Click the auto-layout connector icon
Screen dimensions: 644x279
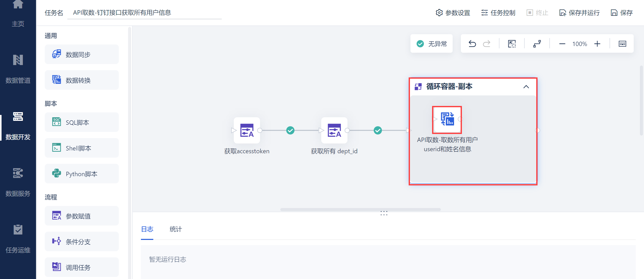point(537,44)
